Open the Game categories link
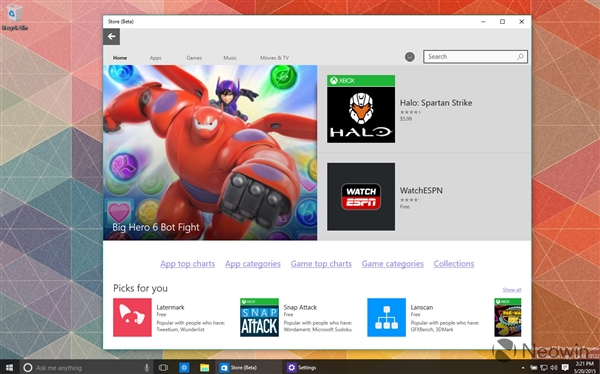The width and height of the screenshot is (600, 374). click(393, 264)
